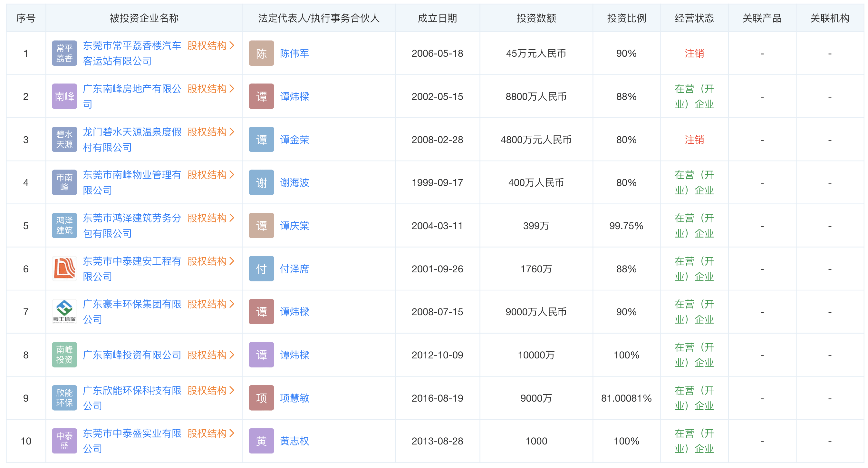Image resolution: width=868 pixels, height=468 pixels.
Task: Click the purple 谭 avatar in 广东南峰投资 row
Action: [x=262, y=355]
